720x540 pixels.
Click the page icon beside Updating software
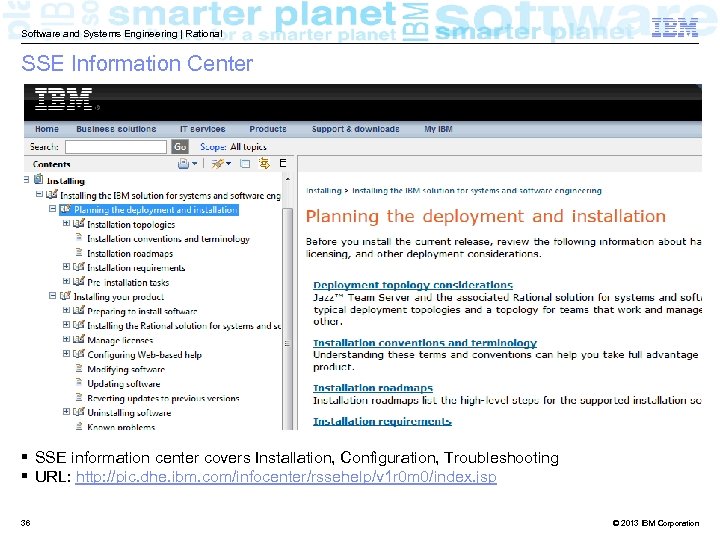[79, 382]
